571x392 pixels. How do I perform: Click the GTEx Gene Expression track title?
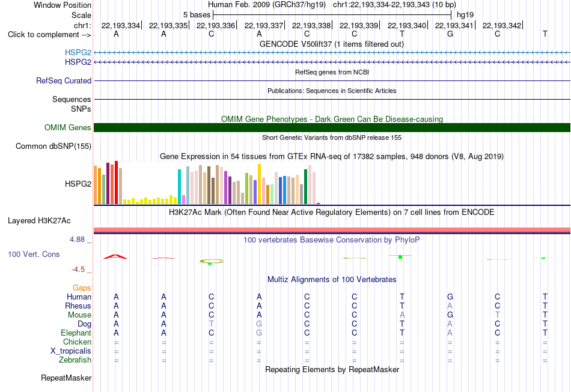pos(332,156)
